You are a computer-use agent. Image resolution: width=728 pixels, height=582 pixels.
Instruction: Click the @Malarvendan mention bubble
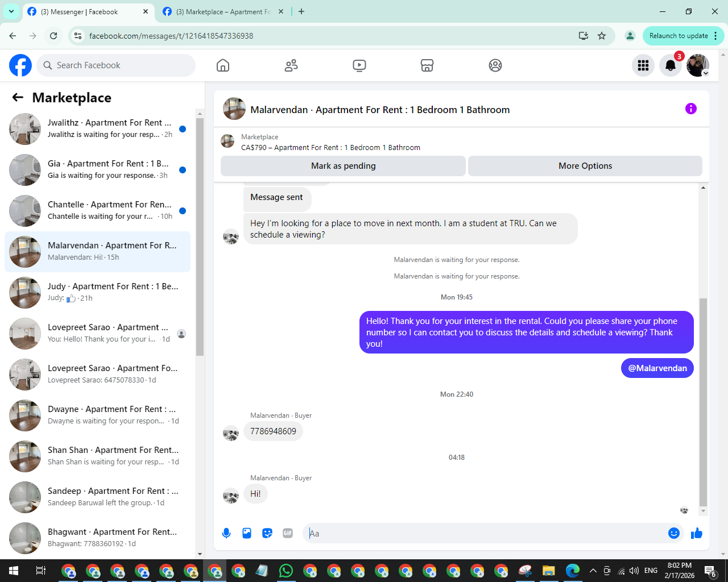pos(657,368)
